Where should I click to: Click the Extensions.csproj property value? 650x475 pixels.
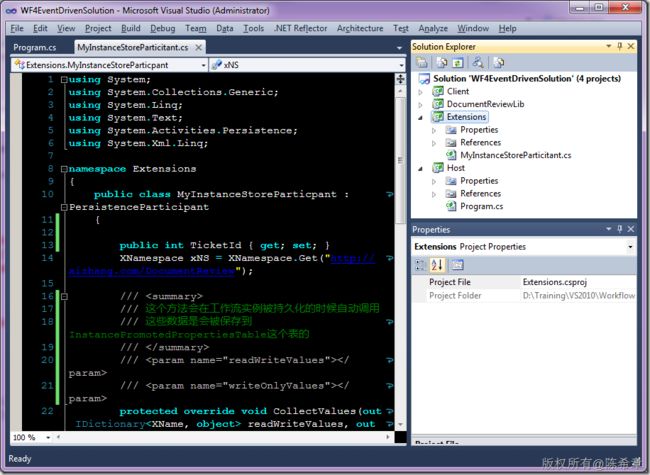[x=555, y=282]
